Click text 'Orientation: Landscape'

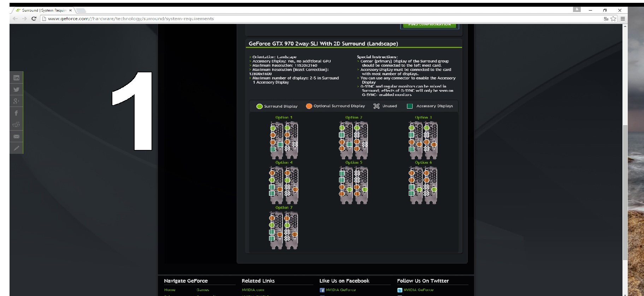(274, 57)
